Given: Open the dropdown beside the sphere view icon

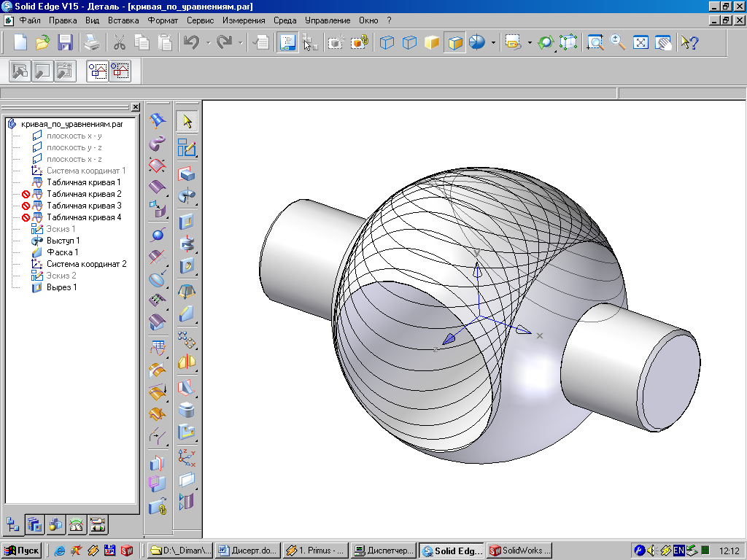Looking at the screenshot, I should [x=493, y=43].
